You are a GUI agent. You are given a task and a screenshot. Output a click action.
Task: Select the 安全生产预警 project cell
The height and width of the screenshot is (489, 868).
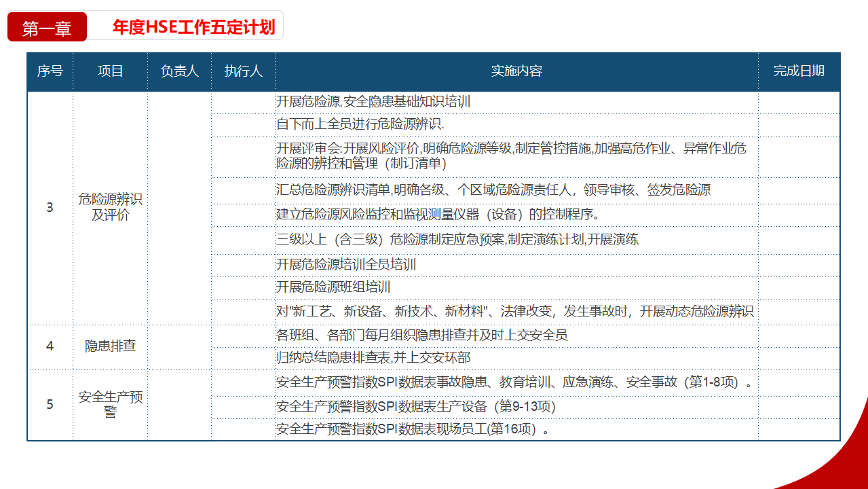(x=110, y=405)
